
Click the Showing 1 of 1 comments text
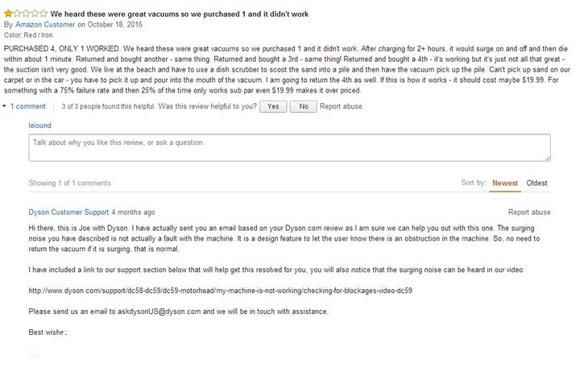70,183
